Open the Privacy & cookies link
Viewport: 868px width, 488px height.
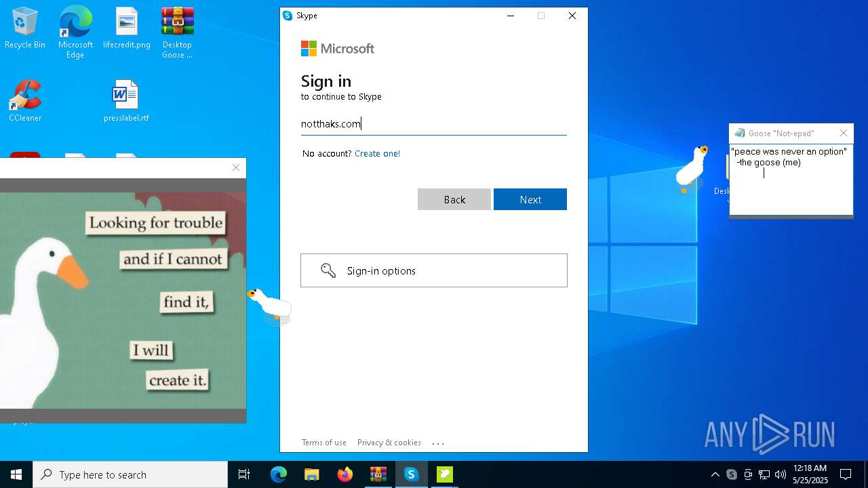point(389,443)
